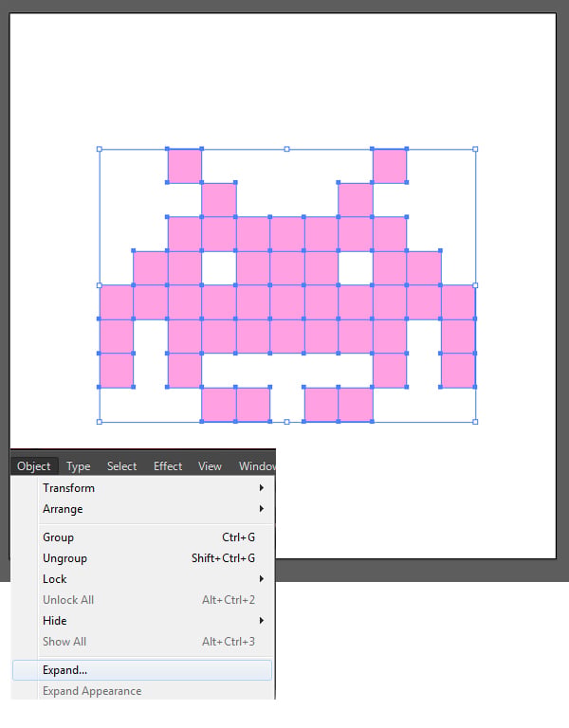Open the Object menu
This screenshot has width=569, height=728.
pos(34,465)
